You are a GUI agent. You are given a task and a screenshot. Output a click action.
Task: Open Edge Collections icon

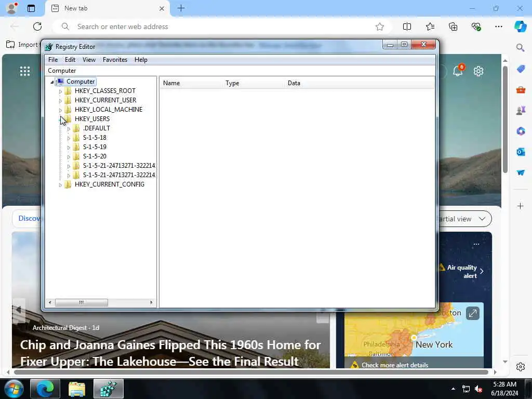click(x=453, y=26)
